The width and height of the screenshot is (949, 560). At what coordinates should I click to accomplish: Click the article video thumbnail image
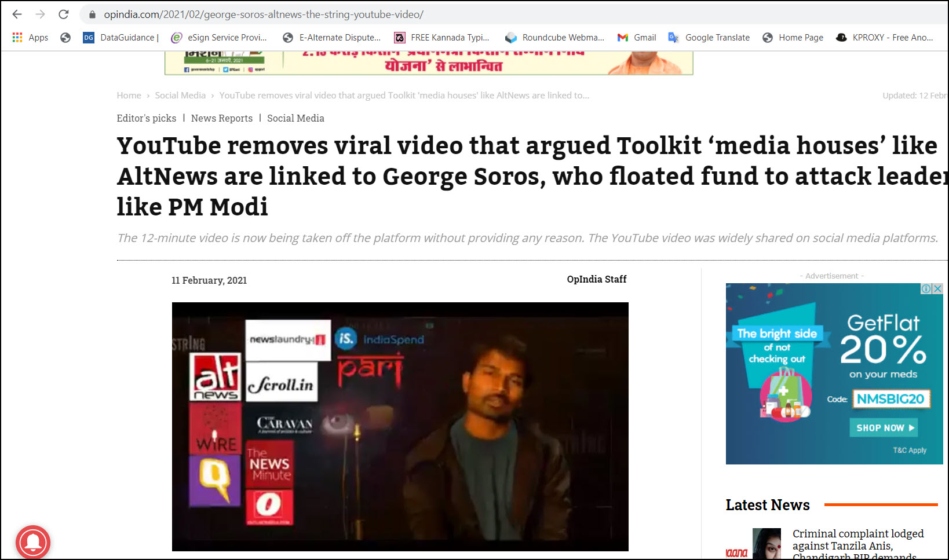click(400, 427)
